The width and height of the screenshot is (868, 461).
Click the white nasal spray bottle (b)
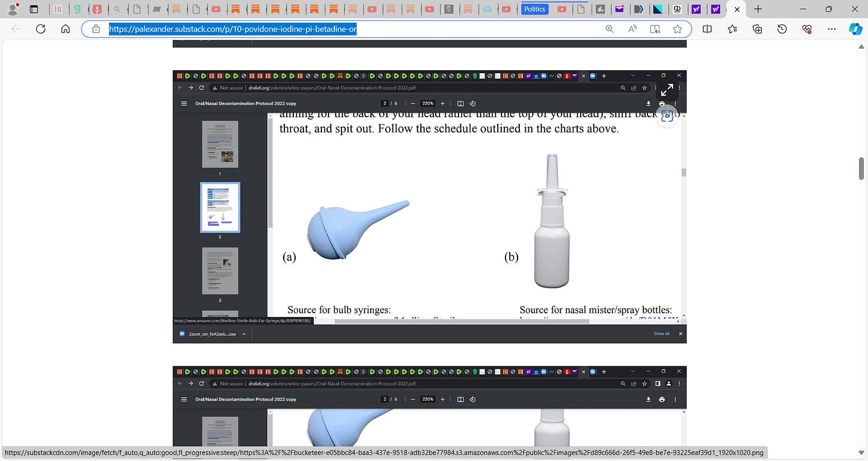point(552,220)
